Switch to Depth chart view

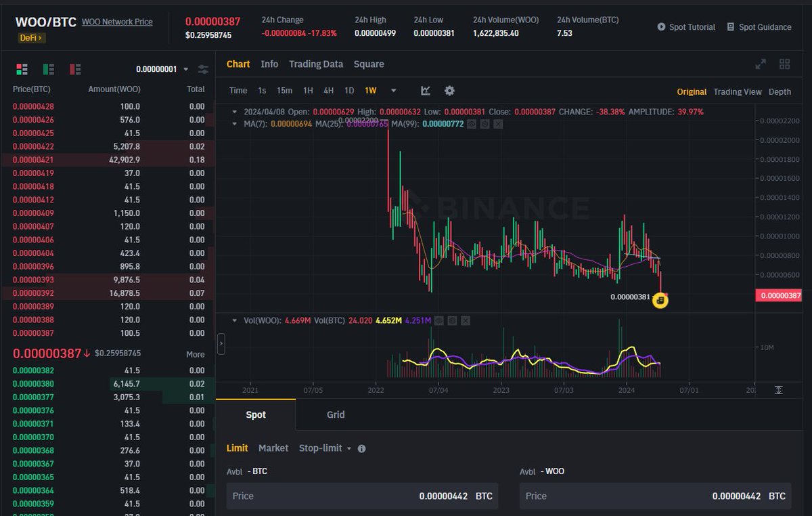[x=780, y=91]
